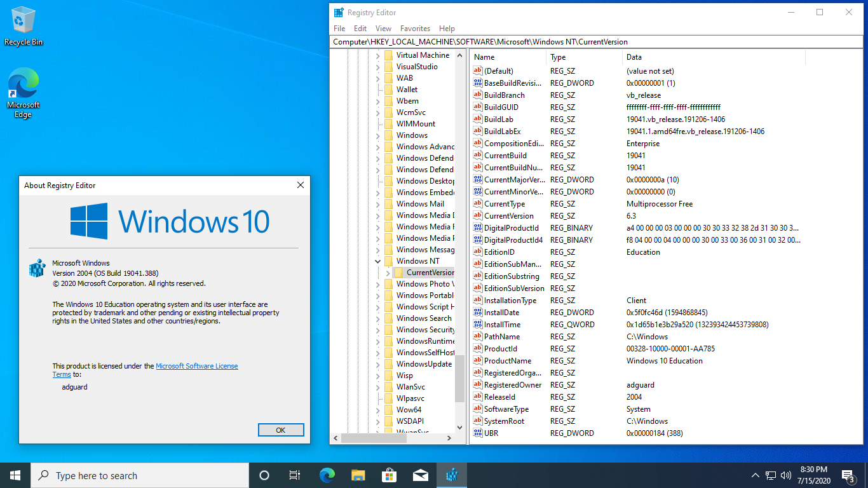Image resolution: width=868 pixels, height=488 pixels.
Task: Expand the WindowsUpdate key
Action: [378, 364]
